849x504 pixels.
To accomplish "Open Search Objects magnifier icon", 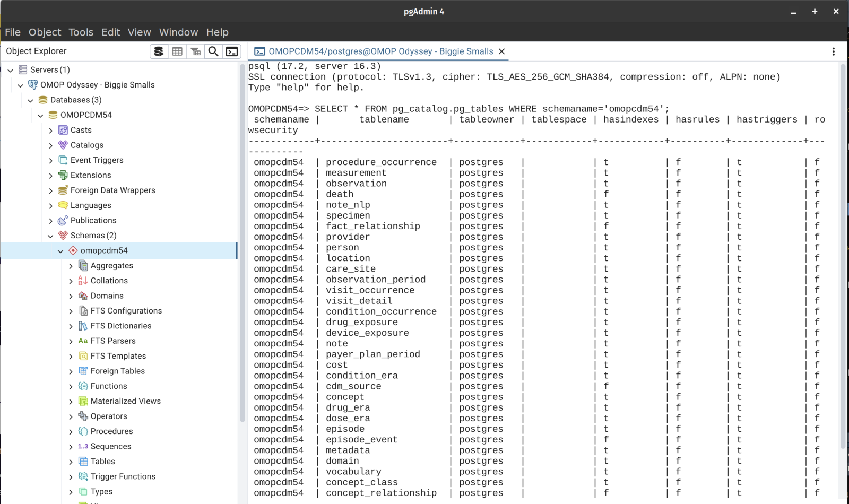I will [x=213, y=51].
